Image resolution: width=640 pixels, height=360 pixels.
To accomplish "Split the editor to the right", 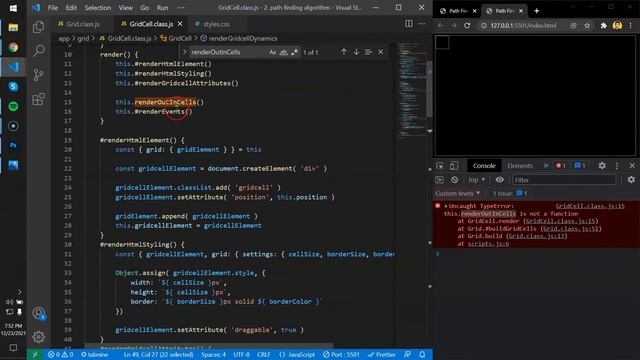I will pos(409,24).
